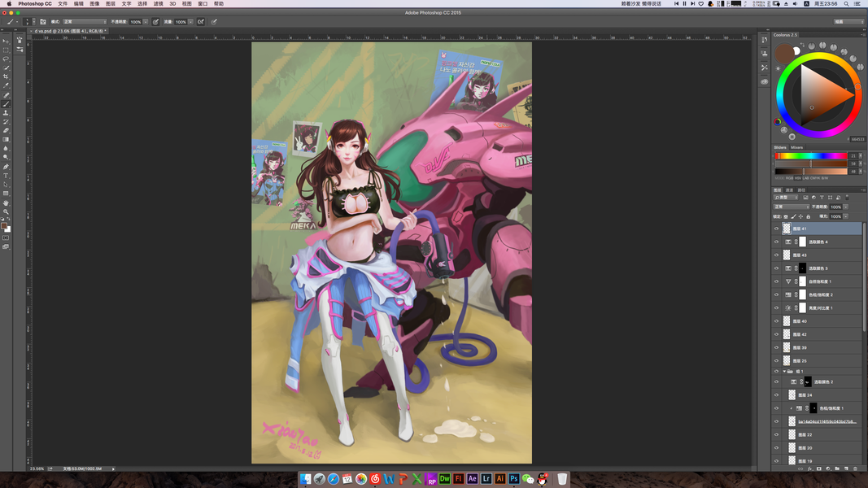Click the fx layer style icon
Viewport: 868px width, 488px height.
pyautogui.click(x=810, y=468)
